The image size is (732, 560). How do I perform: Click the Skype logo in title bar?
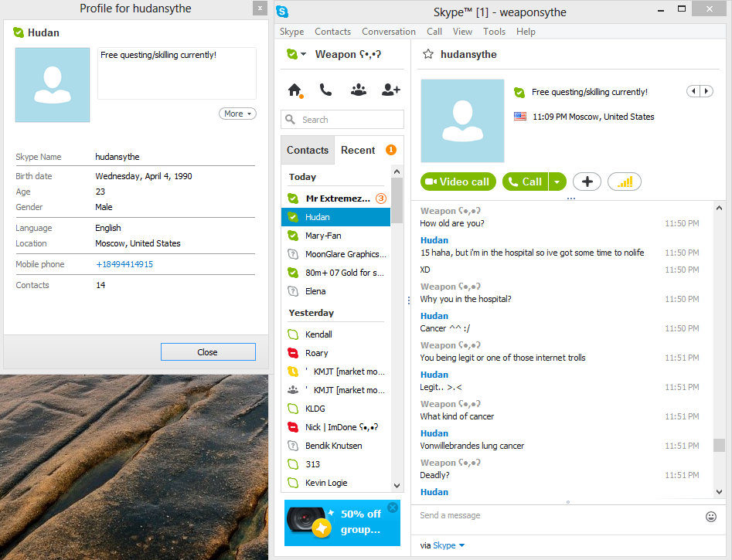coord(282,12)
